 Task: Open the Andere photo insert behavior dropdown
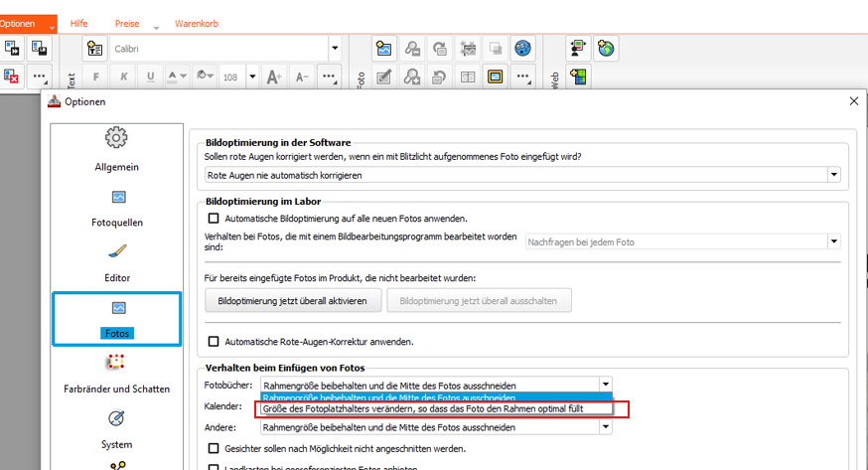pyautogui.click(x=605, y=427)
